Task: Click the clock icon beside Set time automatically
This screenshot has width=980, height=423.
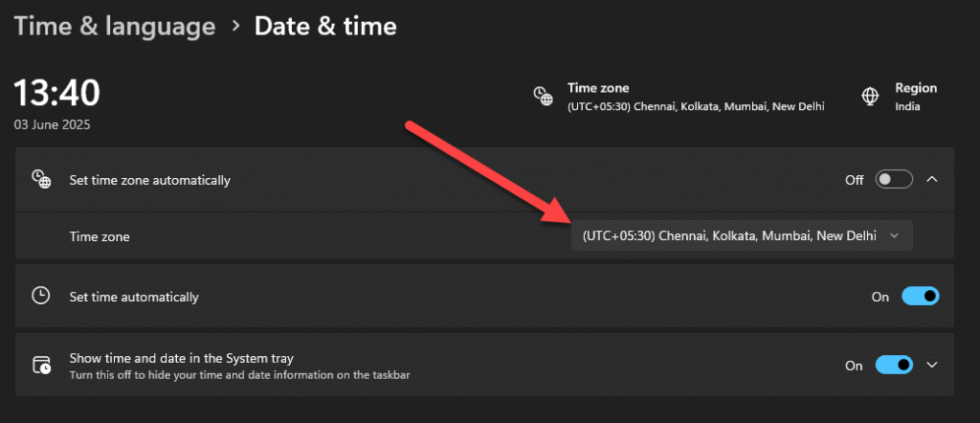Action: tap(41, 296)
